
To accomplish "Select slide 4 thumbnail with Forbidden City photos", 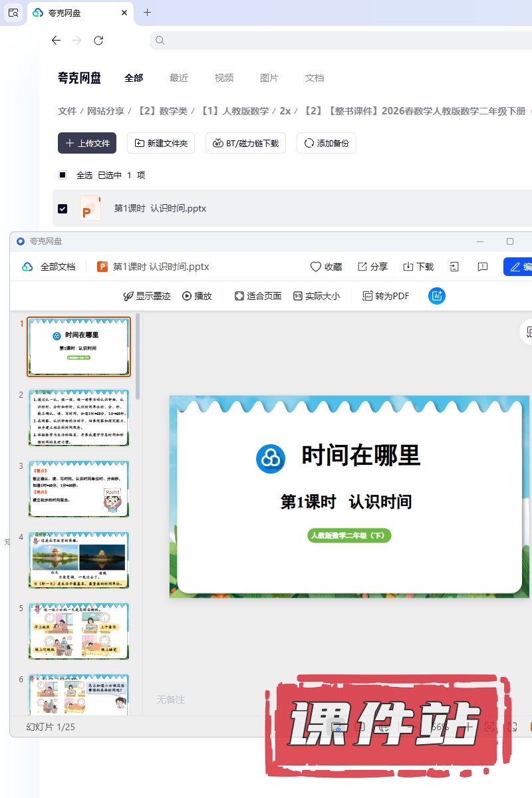I will pos(78,560).
